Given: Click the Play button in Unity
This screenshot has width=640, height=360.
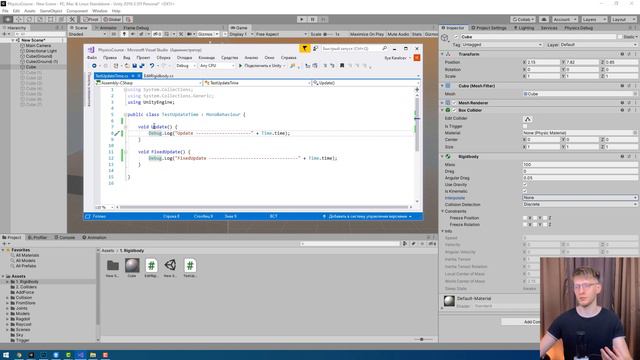Looking at the screenshot, I should tap(302, 19).
